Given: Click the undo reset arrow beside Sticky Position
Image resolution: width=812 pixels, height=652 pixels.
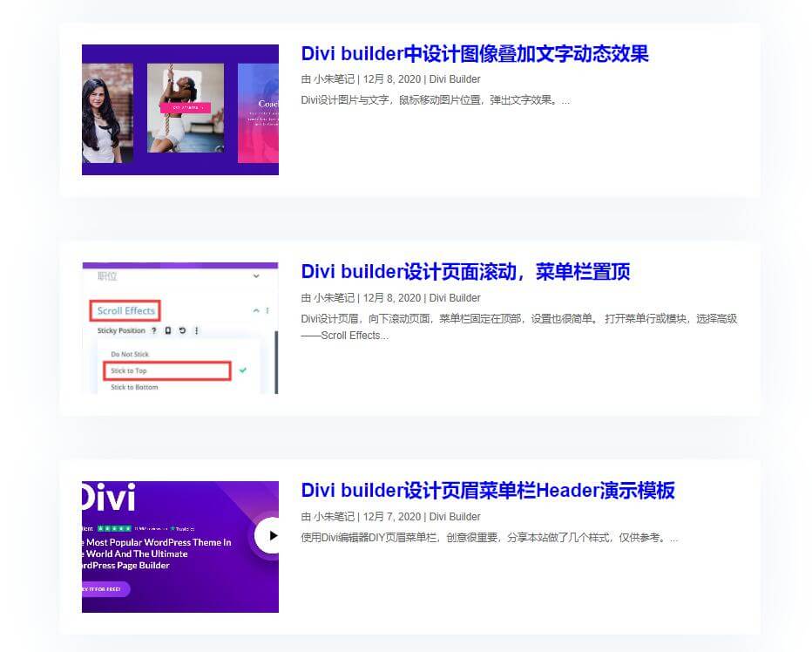Looking at the screenshot, I should click(182, 331).
